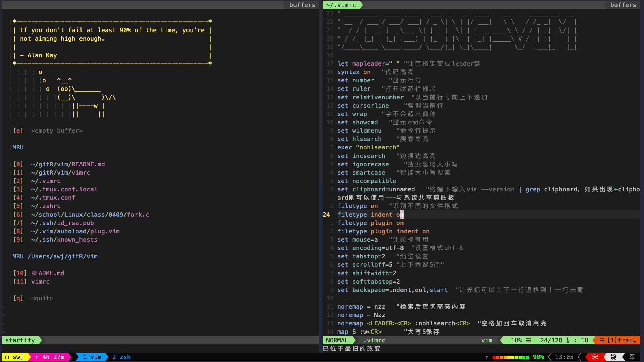The width and height of the screenshot is (644, 362).
Task: Click the orange trailing whitespace warning segment
Action: pyautogui.click(x=618, y=340)
